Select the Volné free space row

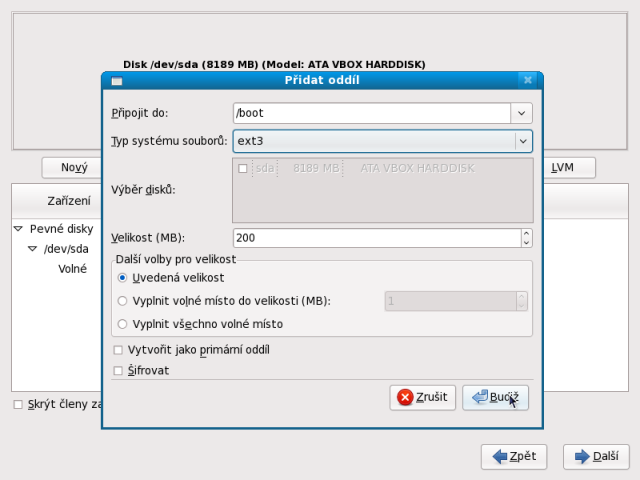[x=72, y=269]
